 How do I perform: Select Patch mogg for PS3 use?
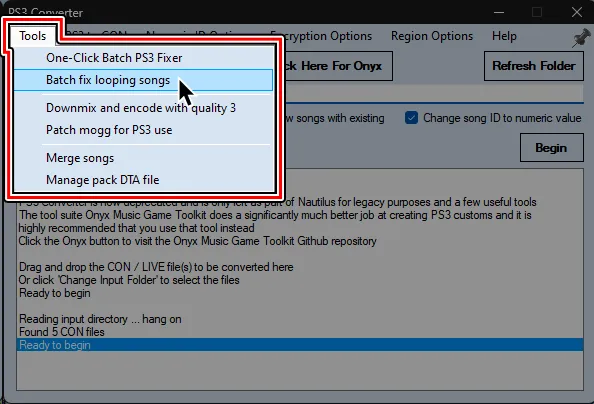pos(143,130)
